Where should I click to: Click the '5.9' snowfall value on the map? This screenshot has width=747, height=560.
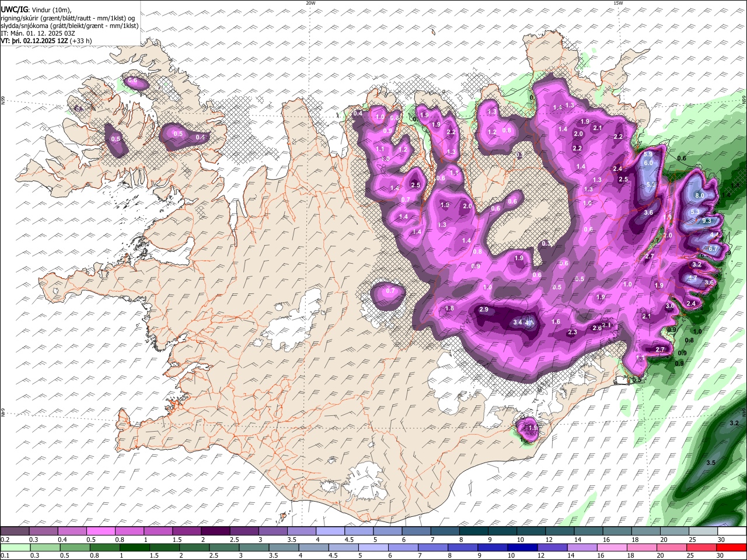coord(648,155)
